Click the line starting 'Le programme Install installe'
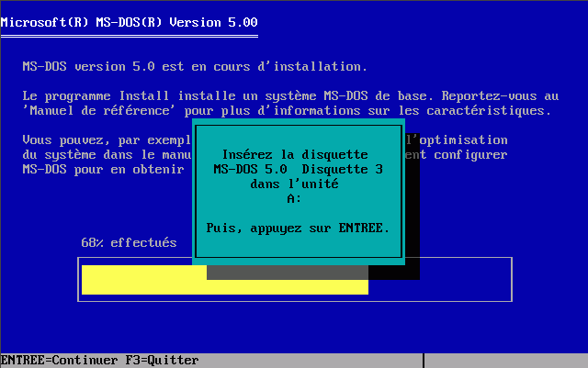588x368 pixels. 290,96
